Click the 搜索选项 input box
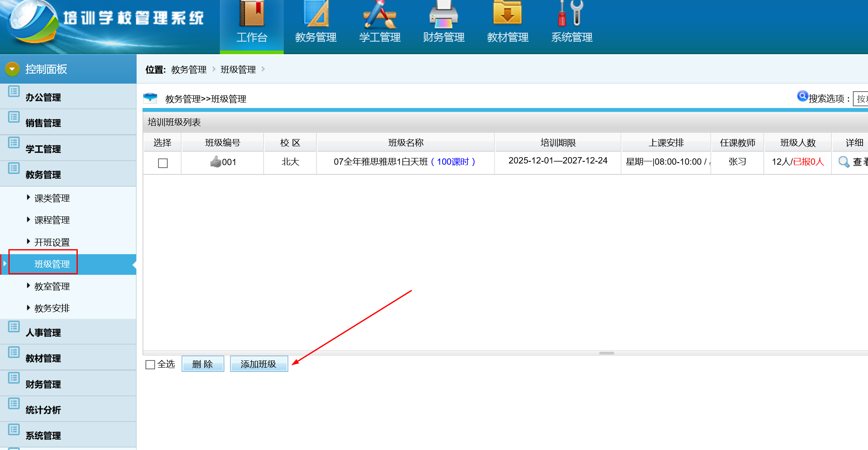The height and width of the screenshot is (450, 868). point(860,99)
